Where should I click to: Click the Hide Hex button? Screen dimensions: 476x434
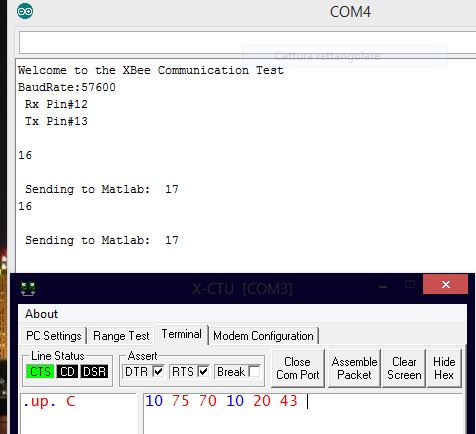click(444, 368)
